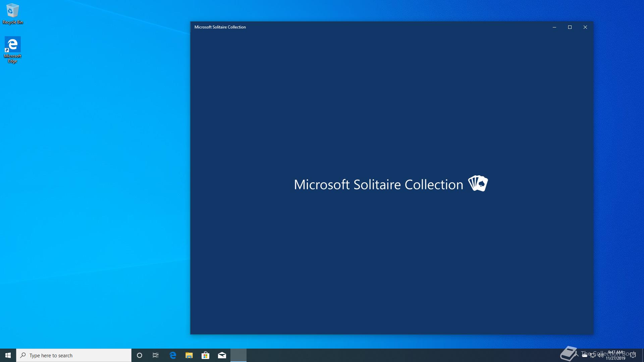Launch Cortana from the taskbar circle
This screenshot has height=362, width=644.
140,355
